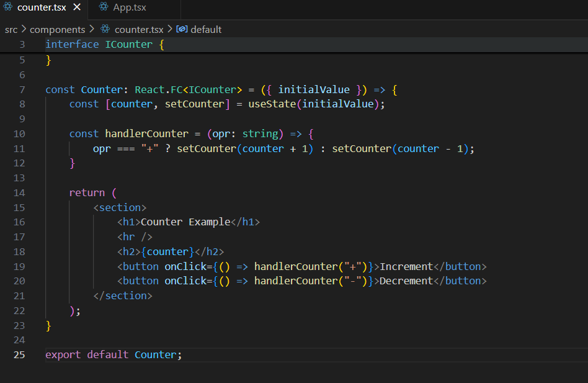Open the App.tsx editor tab
588x383 pixels.
[x=130, y=7]
